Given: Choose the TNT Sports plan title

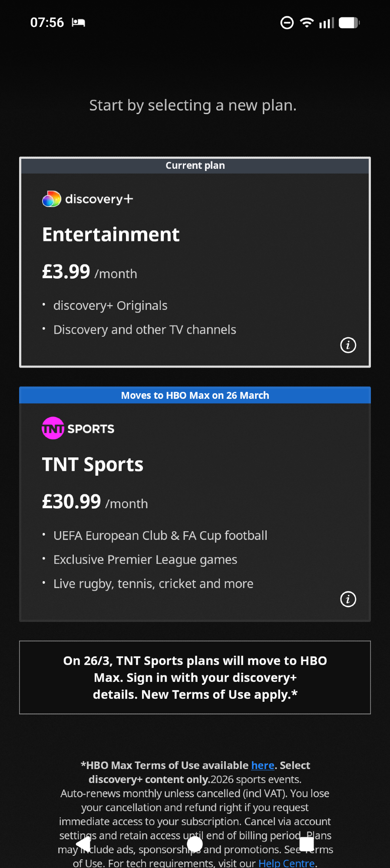Looking at the screenshot, I should (x=93, y=464).
